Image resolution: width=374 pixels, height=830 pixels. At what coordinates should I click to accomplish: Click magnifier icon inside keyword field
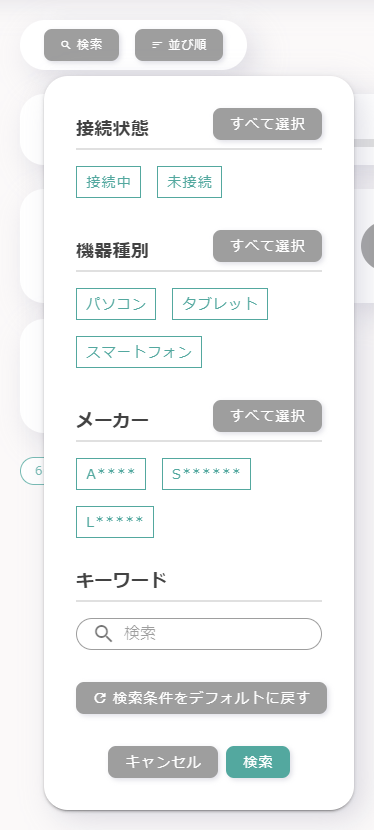[x=103, y=633]
